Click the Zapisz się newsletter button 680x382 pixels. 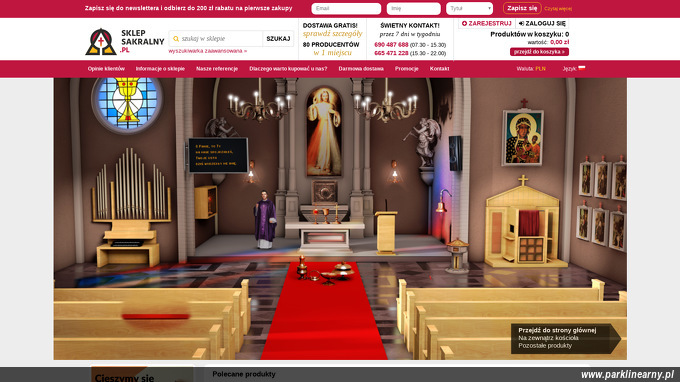click(522, 8)
